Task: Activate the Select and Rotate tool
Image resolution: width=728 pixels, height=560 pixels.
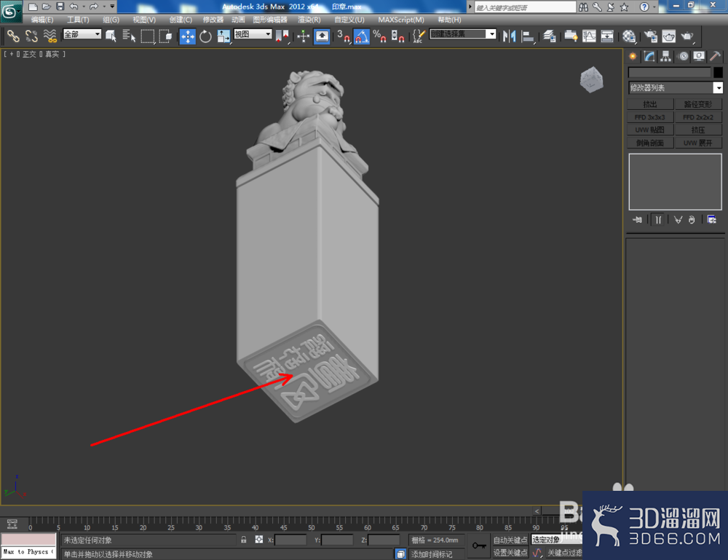Action: tap(205, 36)
